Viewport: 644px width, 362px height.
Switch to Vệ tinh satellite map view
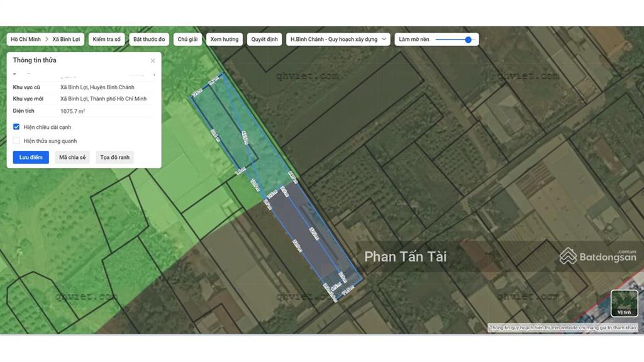pos(624,303)
